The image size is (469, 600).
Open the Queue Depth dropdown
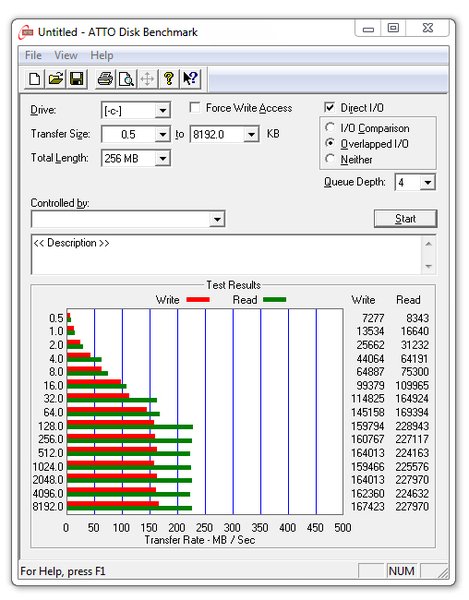pyautogui.click(x=427, y=182)
